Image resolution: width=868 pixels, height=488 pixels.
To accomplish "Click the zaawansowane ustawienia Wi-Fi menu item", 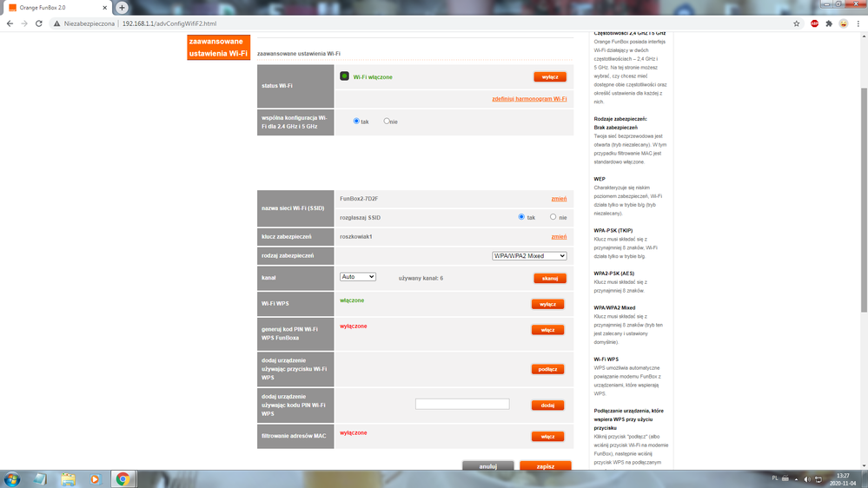I will pos(219,48).
